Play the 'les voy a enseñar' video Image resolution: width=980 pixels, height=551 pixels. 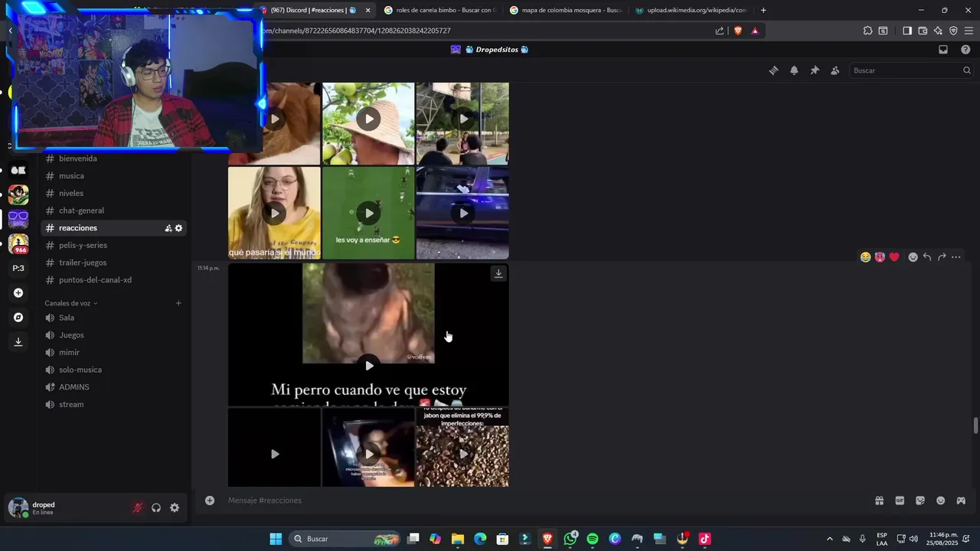click(369, 214)
